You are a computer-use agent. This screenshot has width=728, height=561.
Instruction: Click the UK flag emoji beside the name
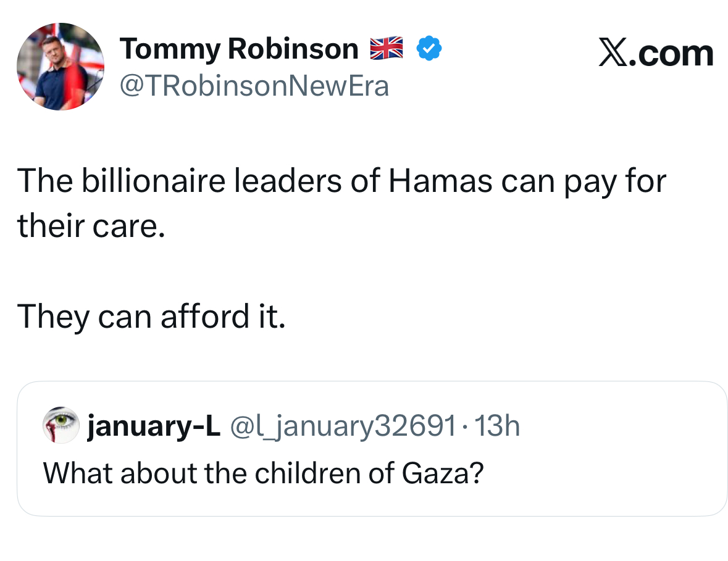[x=387, y=49]
